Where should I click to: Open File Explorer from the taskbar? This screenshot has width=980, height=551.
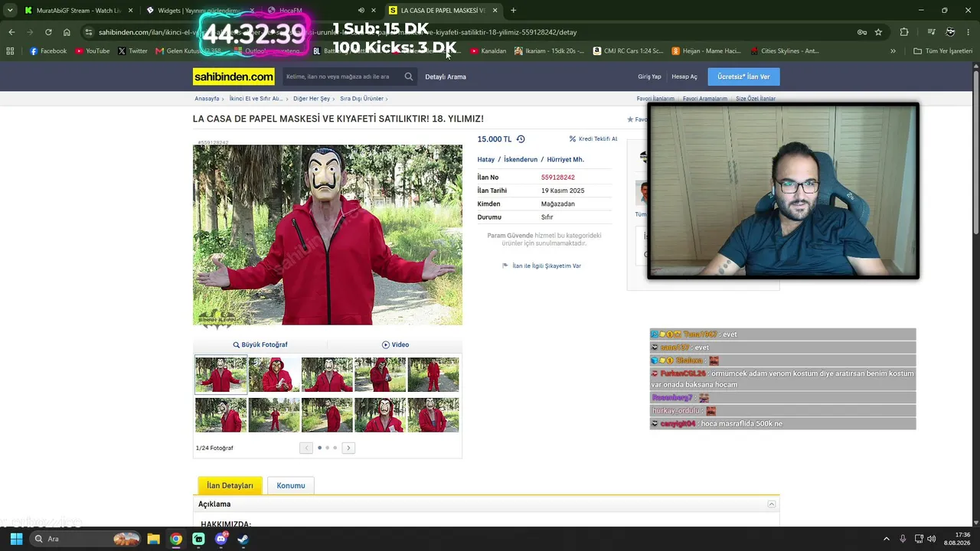[153, 539]
